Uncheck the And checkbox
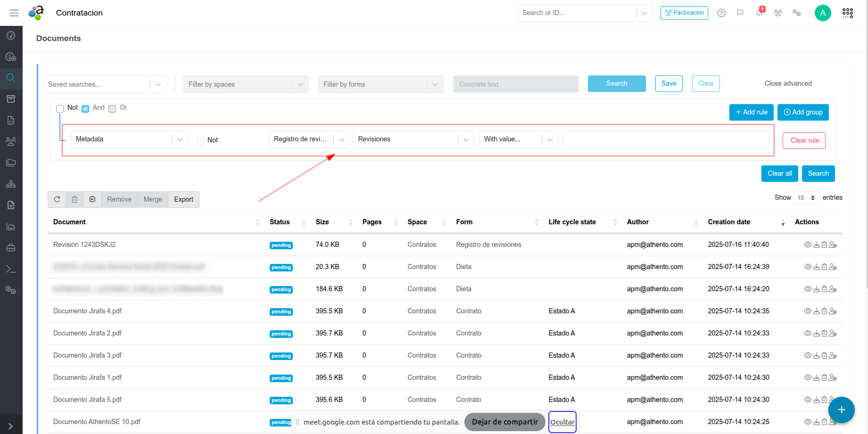This screenshot has width=868, height=434. click(x=85, y=109)
